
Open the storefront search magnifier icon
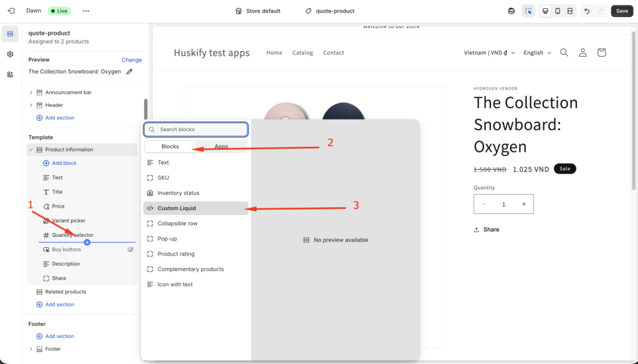point(564,53)
